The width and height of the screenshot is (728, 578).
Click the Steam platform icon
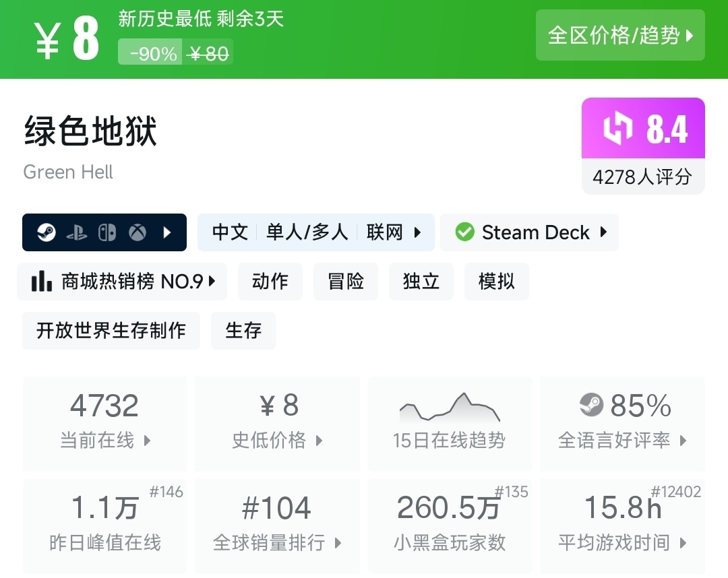pos(47,232)
